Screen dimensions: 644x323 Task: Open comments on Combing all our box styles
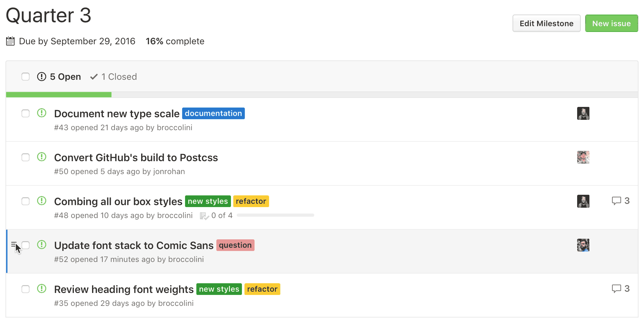pyautogui.click(x=621, y=201)
